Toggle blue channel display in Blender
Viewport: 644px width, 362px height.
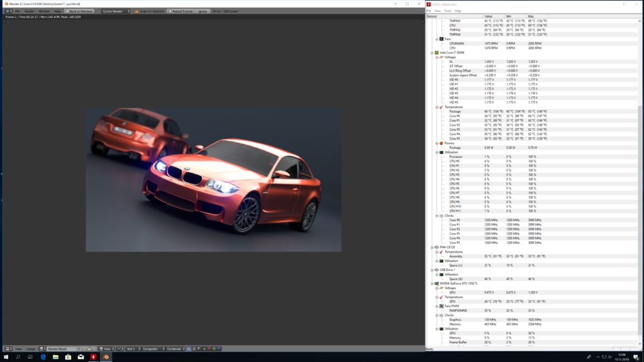pyautogui.click(x=219, y=349)
